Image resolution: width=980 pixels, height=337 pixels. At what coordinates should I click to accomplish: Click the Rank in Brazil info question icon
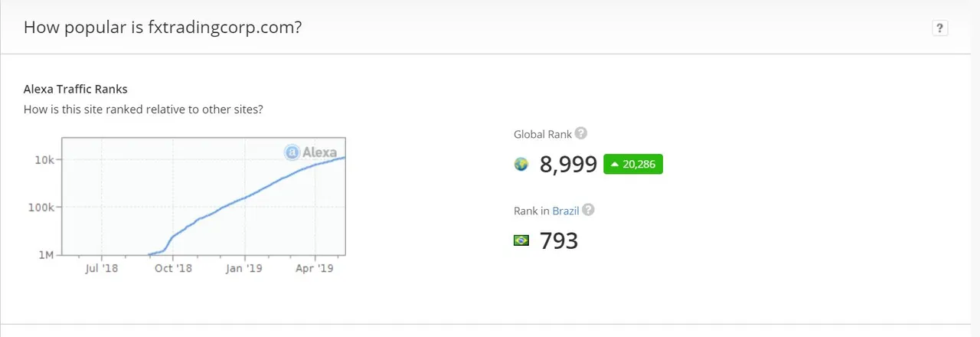coord(588,210)
